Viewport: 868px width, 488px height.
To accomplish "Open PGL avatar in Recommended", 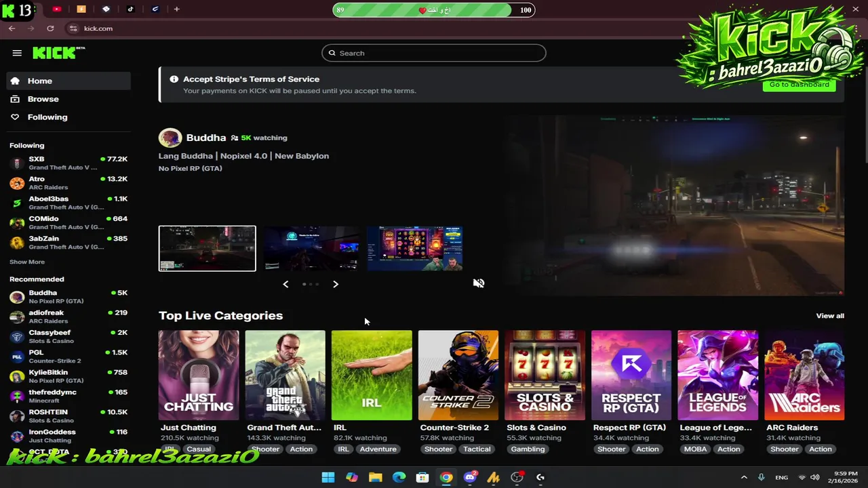I will [17, 357].
